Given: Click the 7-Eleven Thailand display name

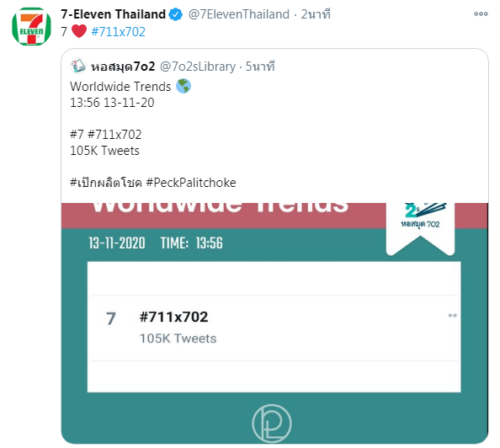Looking at the screenshot, I should click(113, 14).
